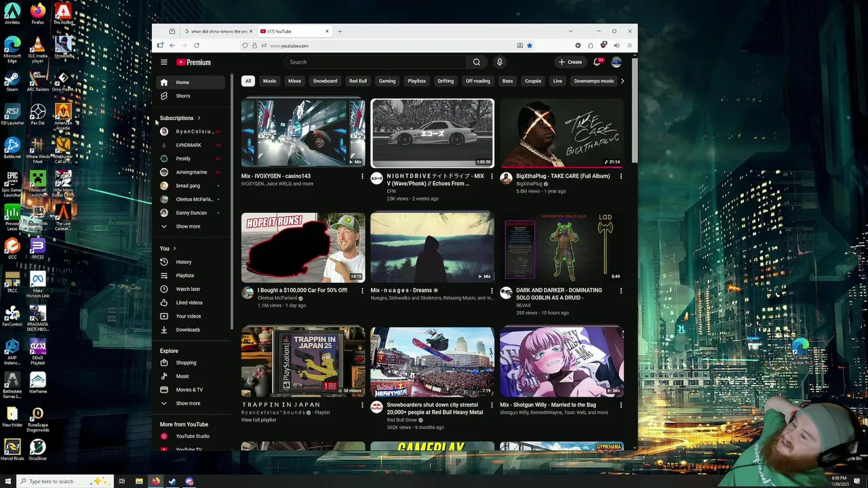Open the NIGHTDRIVE mix thumbnail

click(x=432, y=133)
